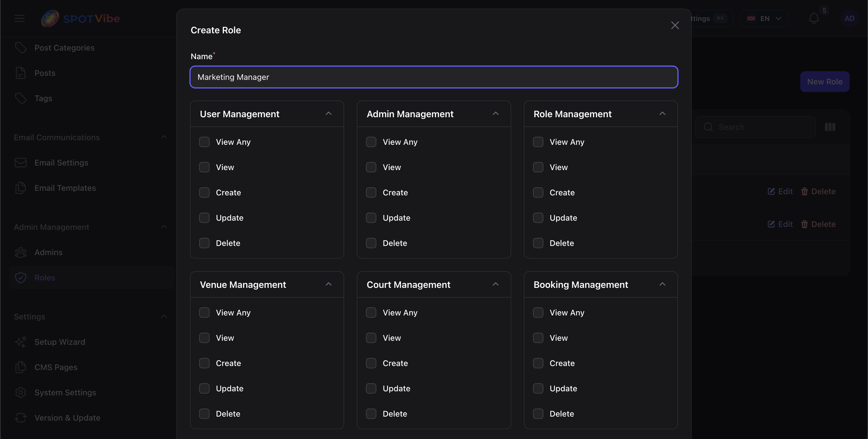Click the second row Edit pencil icon

click(x=771, y=224)
